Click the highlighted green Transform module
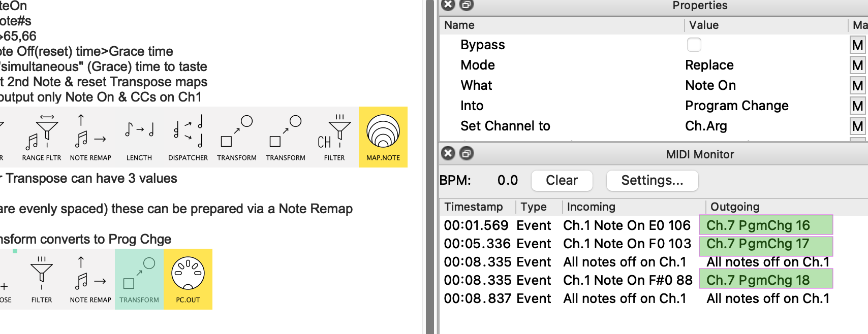The width and height of the screenshot is (868, 334). [139, 279]
